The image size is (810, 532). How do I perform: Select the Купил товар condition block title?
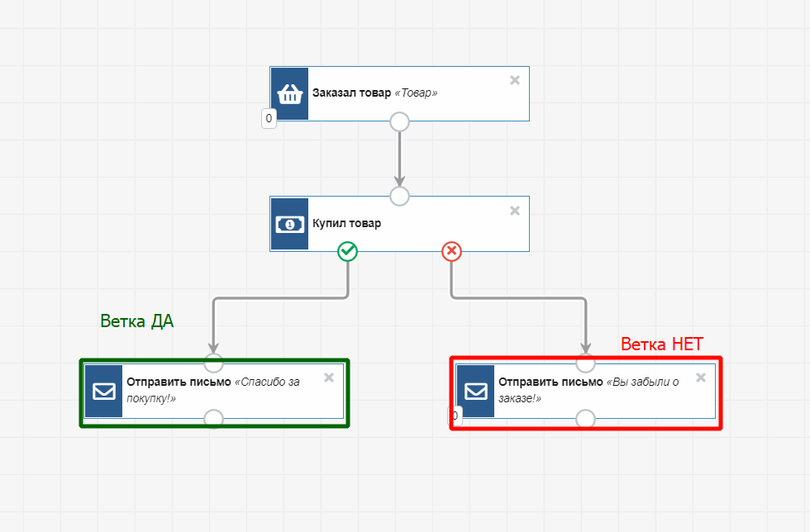point(346,224)
